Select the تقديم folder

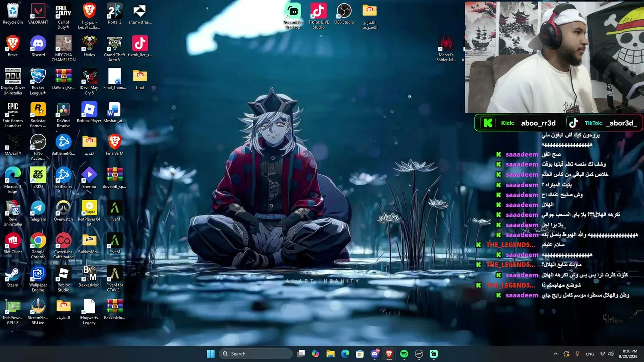pos(89,145)
